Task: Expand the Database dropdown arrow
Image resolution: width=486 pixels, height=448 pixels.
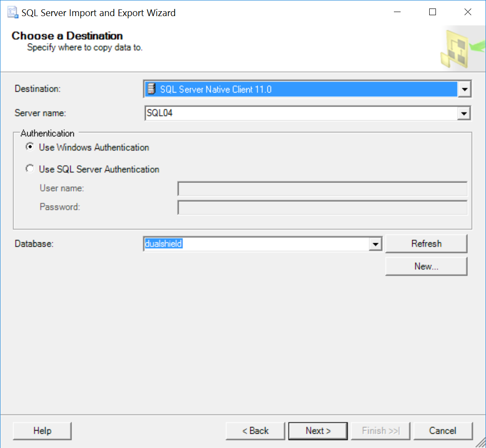Action: tap(375, 244)
